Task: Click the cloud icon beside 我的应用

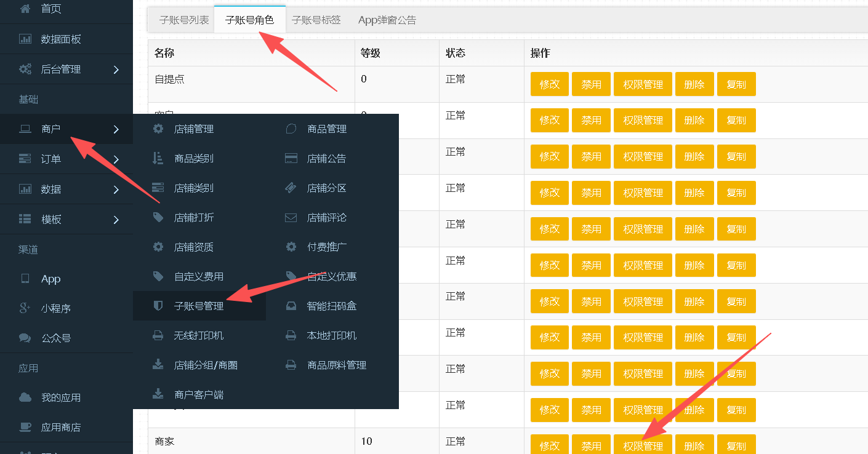Action: (x=25, y=397)
